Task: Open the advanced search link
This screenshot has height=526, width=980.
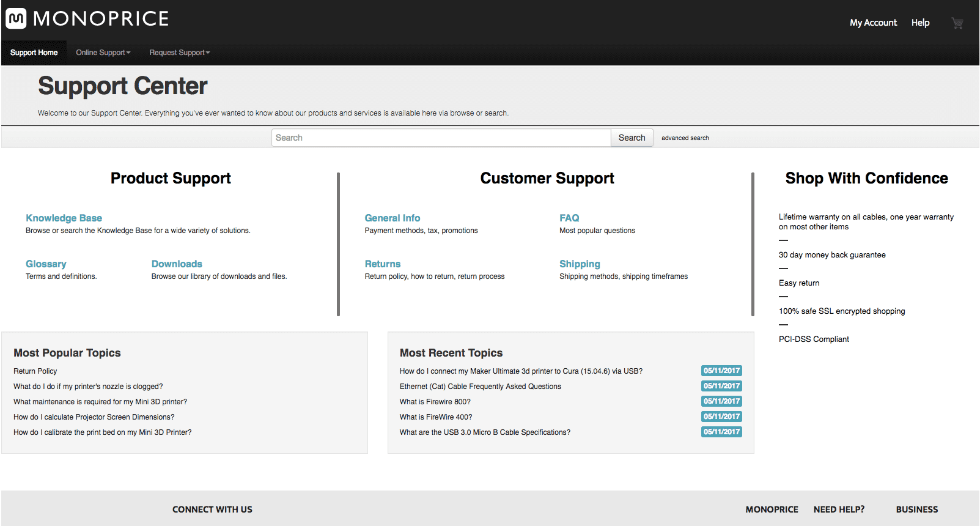Action: tap(685, 138)
